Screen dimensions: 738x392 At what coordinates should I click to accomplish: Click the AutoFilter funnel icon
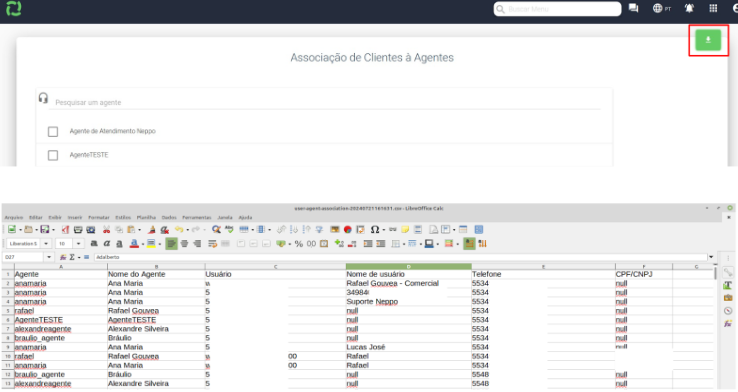[319, 229]
